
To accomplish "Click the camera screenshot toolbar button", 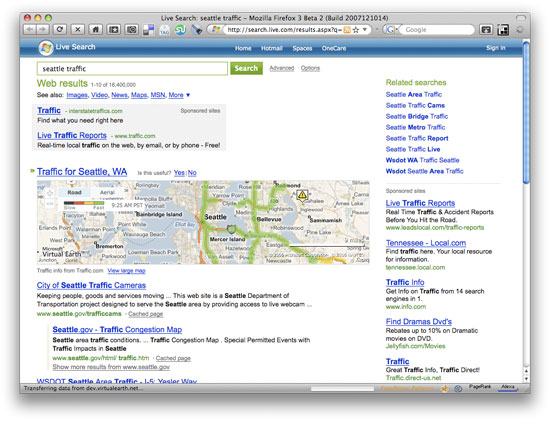I will 132,29.
